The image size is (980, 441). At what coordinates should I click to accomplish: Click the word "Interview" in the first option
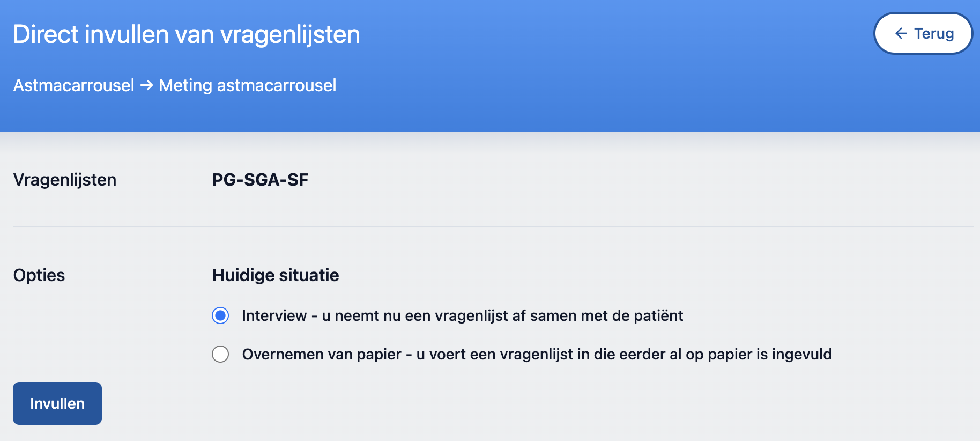(274, 315)
